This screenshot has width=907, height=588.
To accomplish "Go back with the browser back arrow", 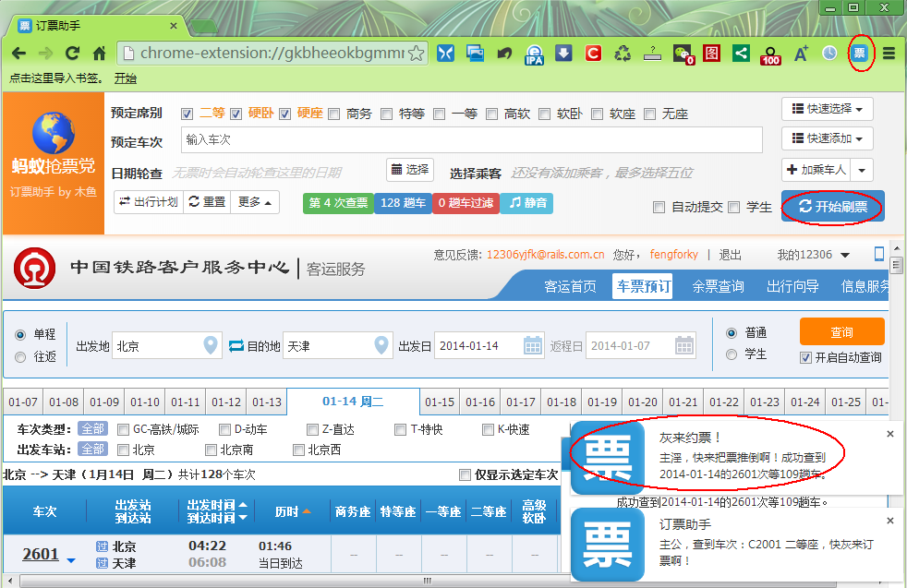I will [18, 54].
